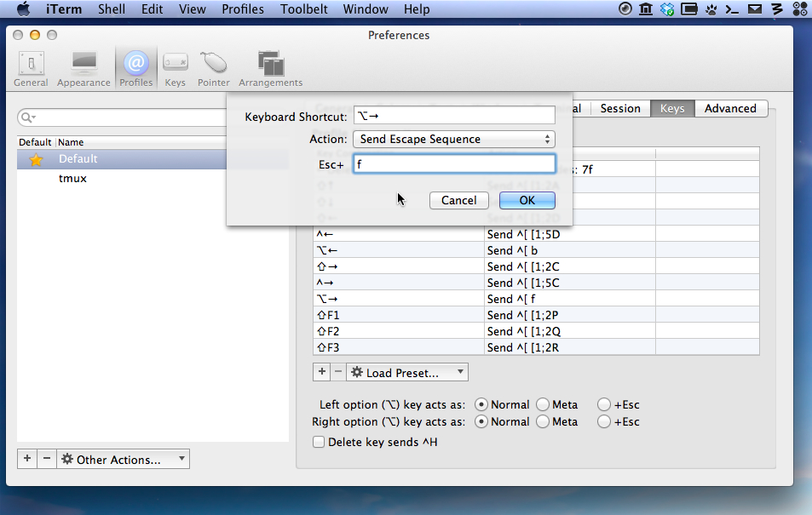The width and height of the screenshot is (812, 515).
Task: Set left option key to Normal
Action: [x=481, y=404]
